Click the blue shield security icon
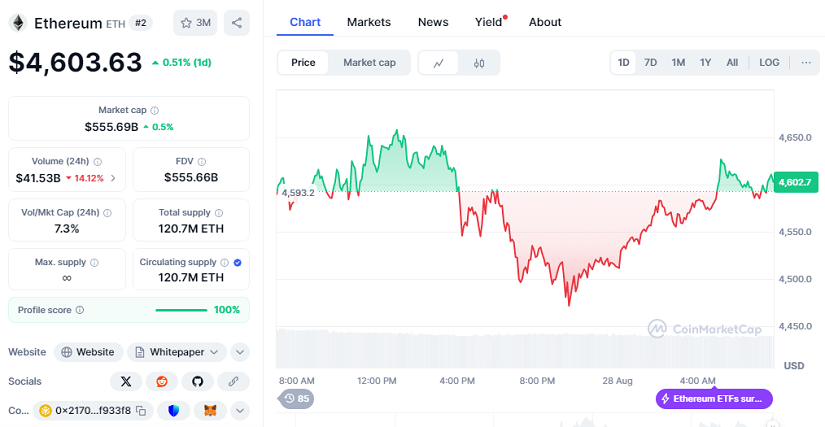The height and width of the screenshot is (427, 825). 174,410
